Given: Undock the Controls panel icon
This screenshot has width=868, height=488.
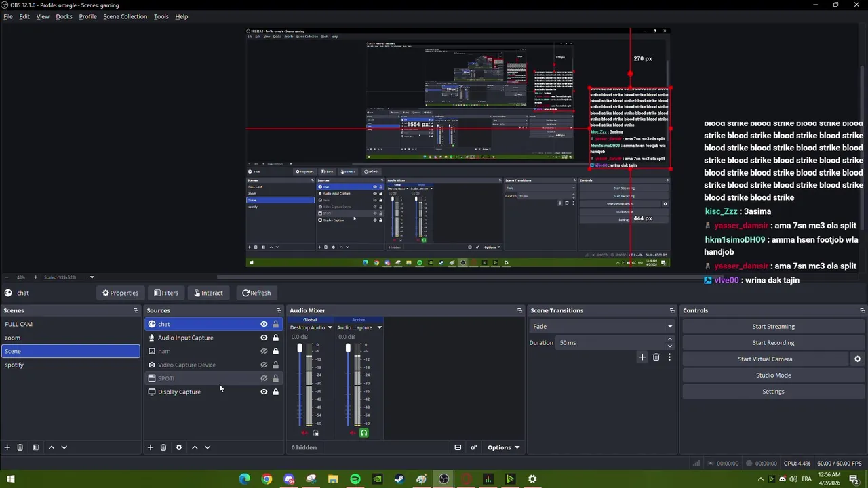Looking at the screenshot, I should click(x=862, y=310).
